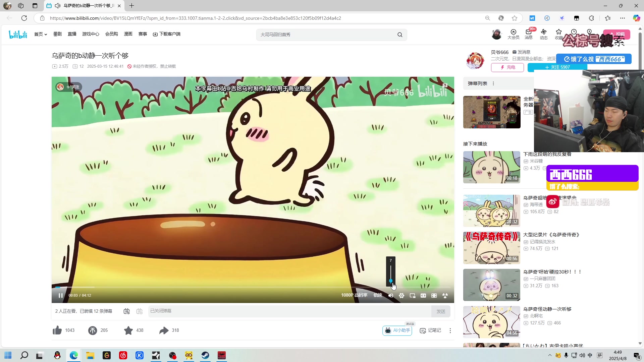644x362 pixels.
Task: Click the volume slider handle
Action: click(x=391, y=281)
